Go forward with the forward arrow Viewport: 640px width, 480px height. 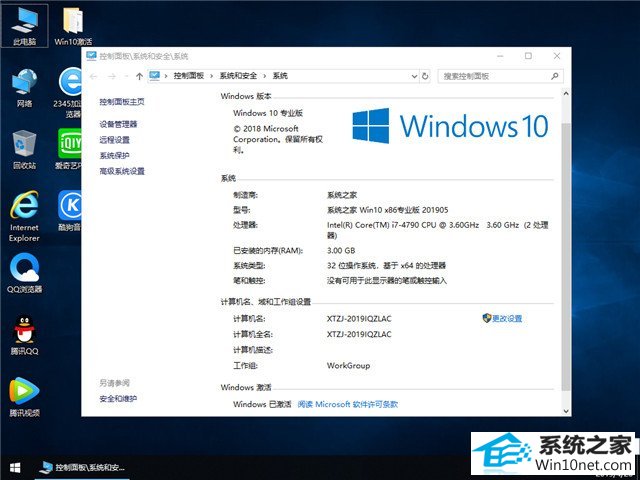pyautogui.click(x=112, y=76)
